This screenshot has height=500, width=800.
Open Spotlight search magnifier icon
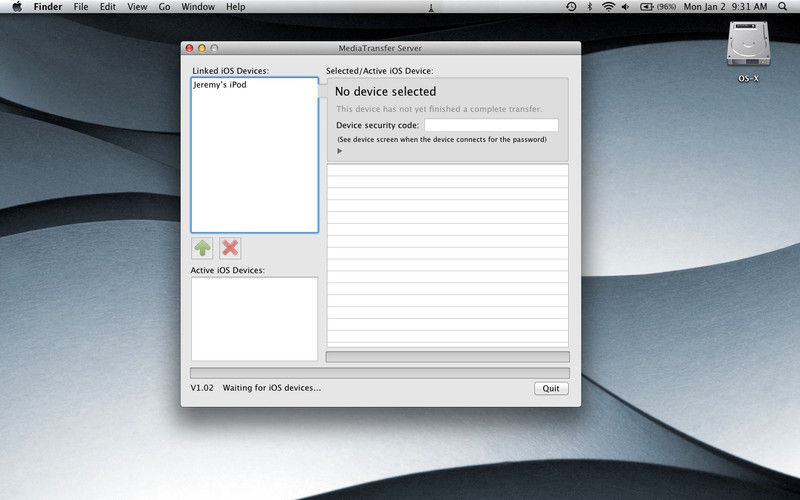pyautogui.click(x=783, y=7)
